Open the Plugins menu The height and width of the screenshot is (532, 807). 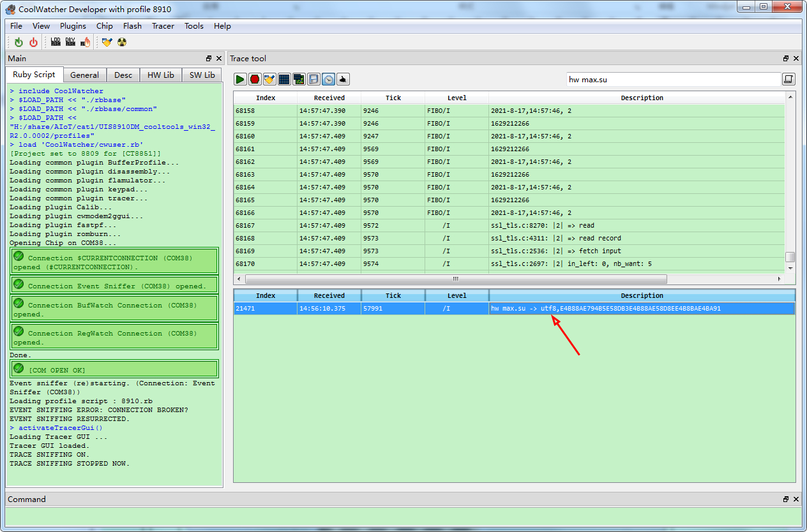tap(73, 26)
